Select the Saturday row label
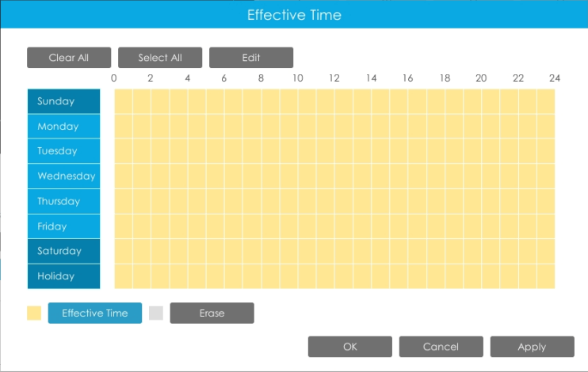The width and height of the screenshot is (588, 372). tap(63, 251)
